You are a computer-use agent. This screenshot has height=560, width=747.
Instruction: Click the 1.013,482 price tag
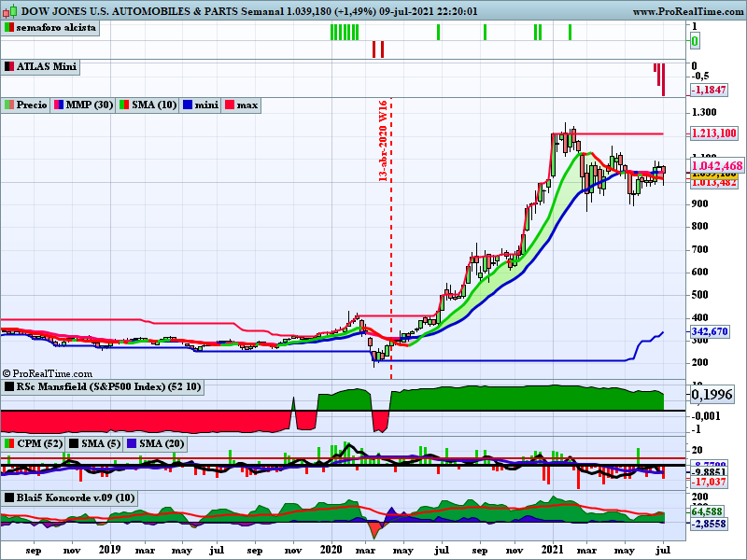713,183
